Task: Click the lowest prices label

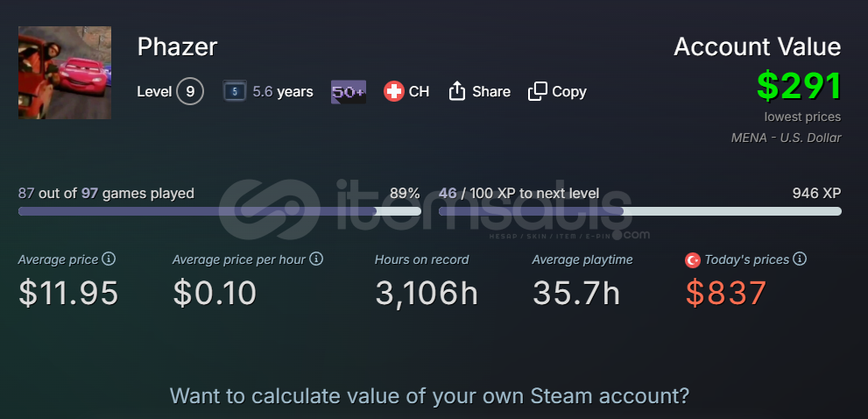Action: point(802,117)
